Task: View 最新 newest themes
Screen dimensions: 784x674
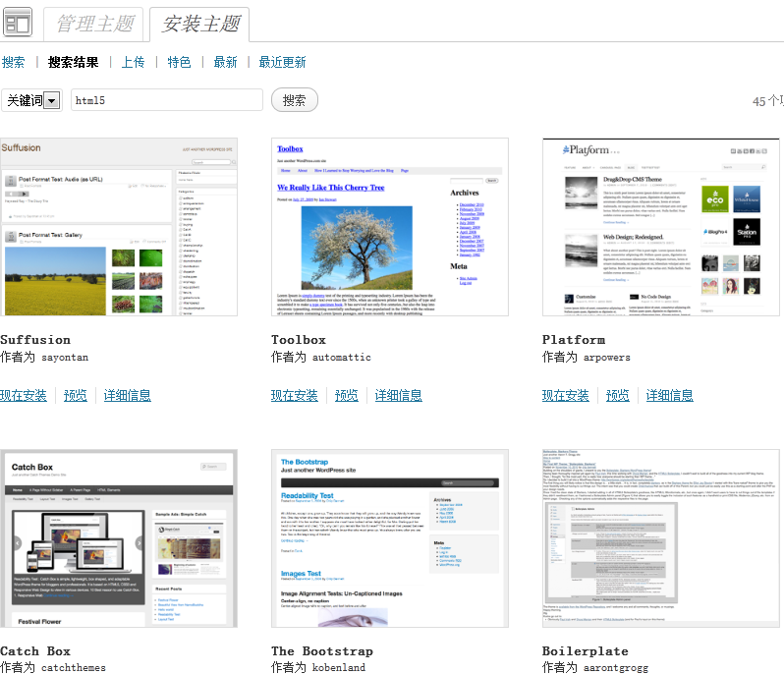Action: point(225,62)
